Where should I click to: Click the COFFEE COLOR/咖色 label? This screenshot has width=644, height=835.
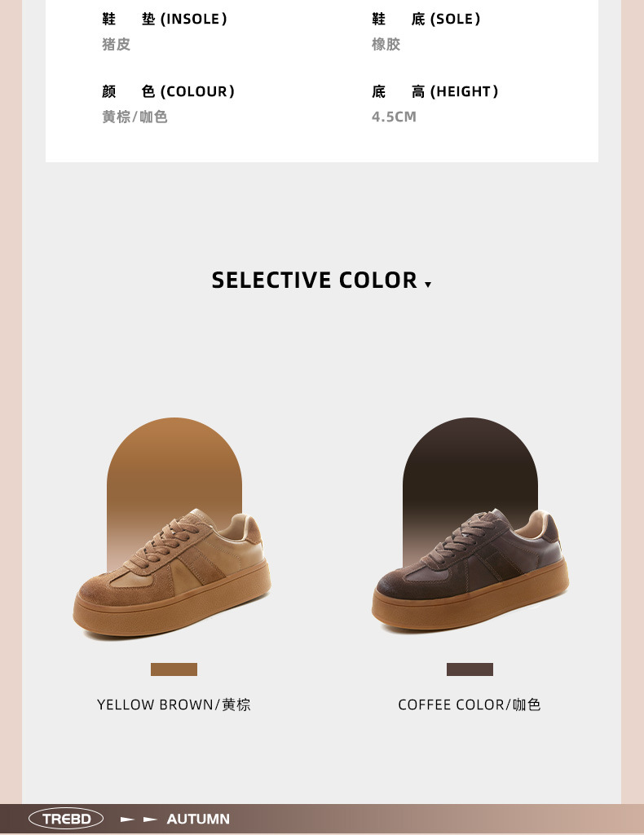click(x=470, y=705)
